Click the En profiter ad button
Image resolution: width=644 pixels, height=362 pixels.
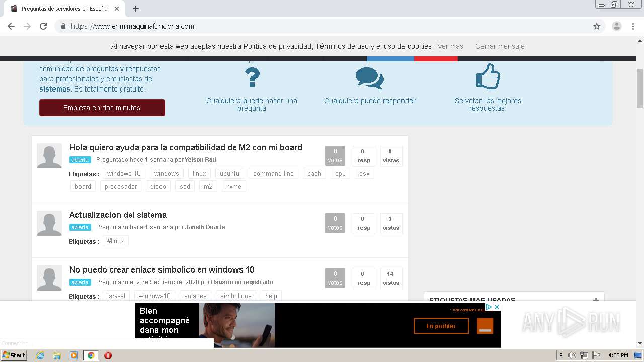(441, 326)
